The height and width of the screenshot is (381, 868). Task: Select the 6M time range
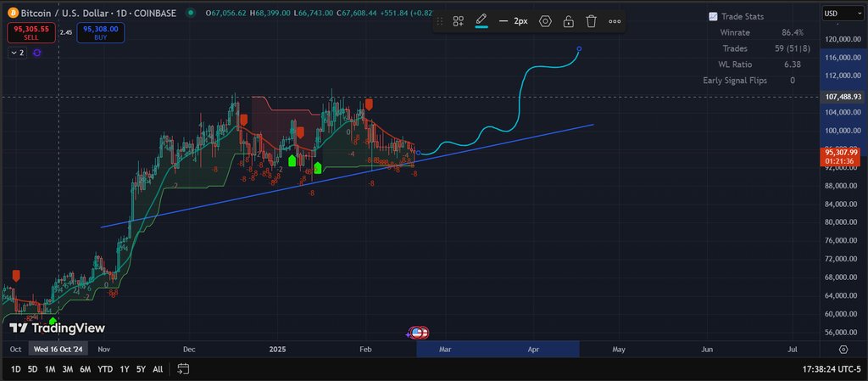[x=86, y=369]
